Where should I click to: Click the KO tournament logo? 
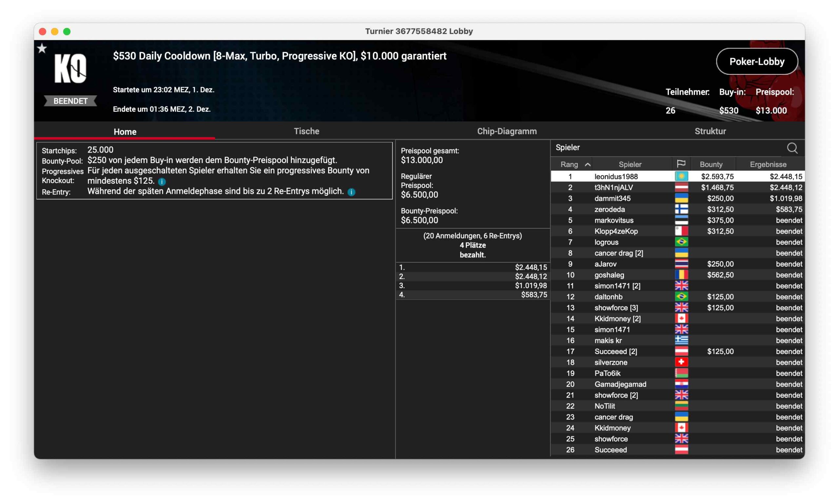point(71,68)
